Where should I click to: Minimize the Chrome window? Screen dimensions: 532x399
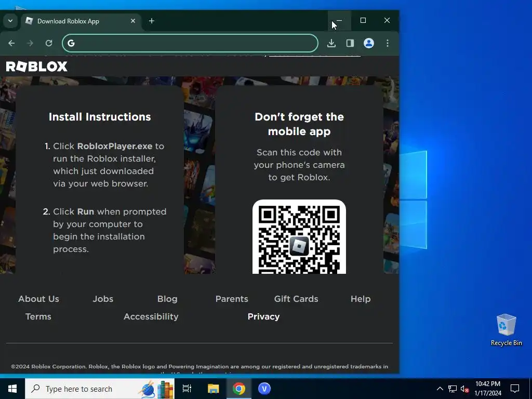tap(339, 21)
